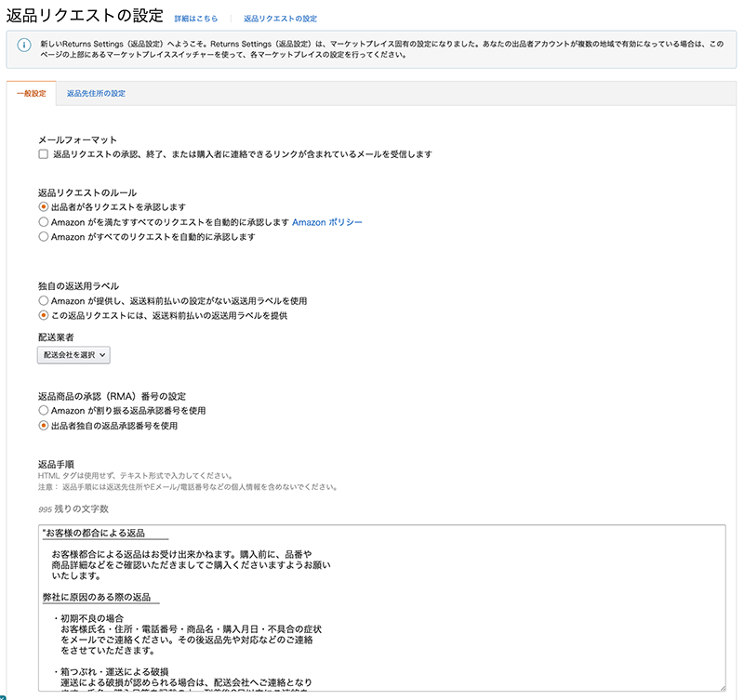Enable the メールフォーマット link email checkbox

(x=43, y=154)
